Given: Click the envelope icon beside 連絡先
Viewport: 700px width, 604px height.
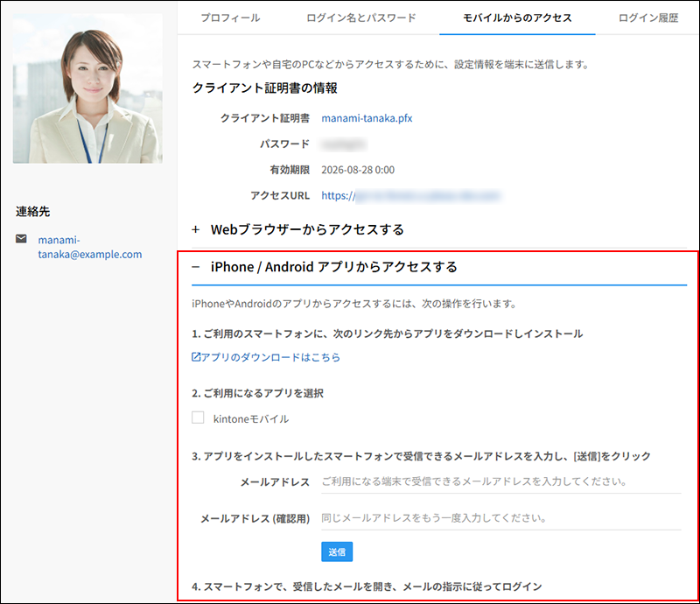Looking at the screenshot, I should pyautogui.click(x=19, y=236).
